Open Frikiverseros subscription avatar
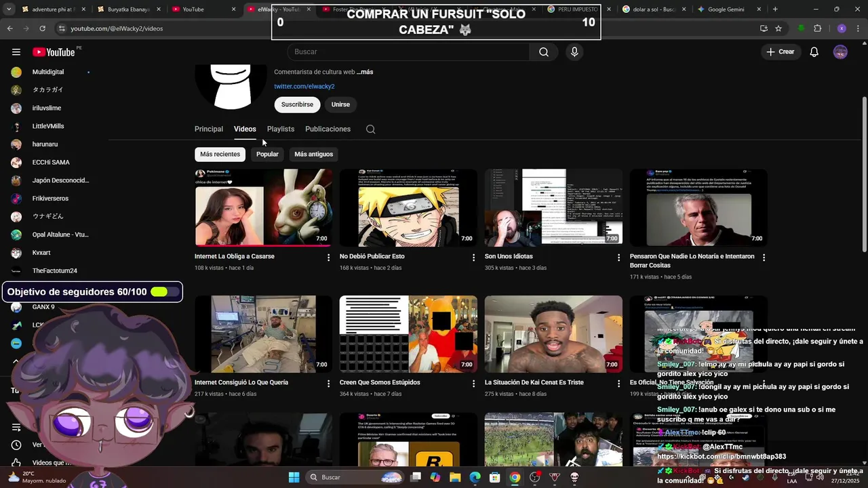 coord(16,199)
